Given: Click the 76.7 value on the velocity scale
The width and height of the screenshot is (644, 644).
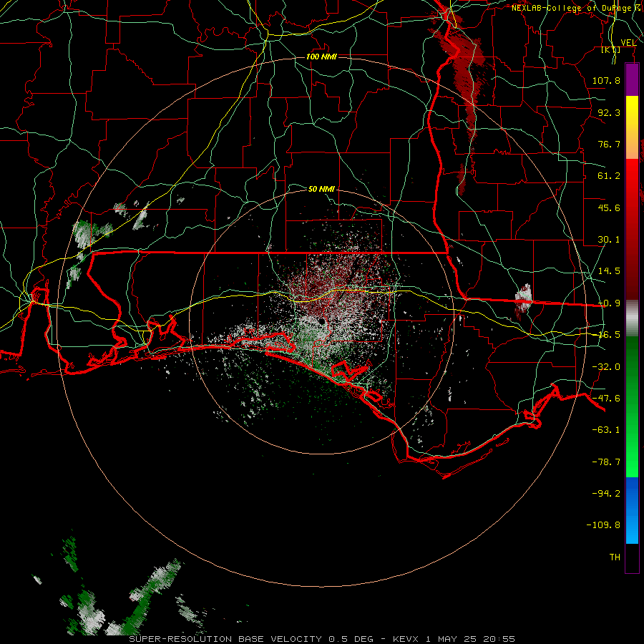Looking at the screenshot, I should tap(609, 144).
